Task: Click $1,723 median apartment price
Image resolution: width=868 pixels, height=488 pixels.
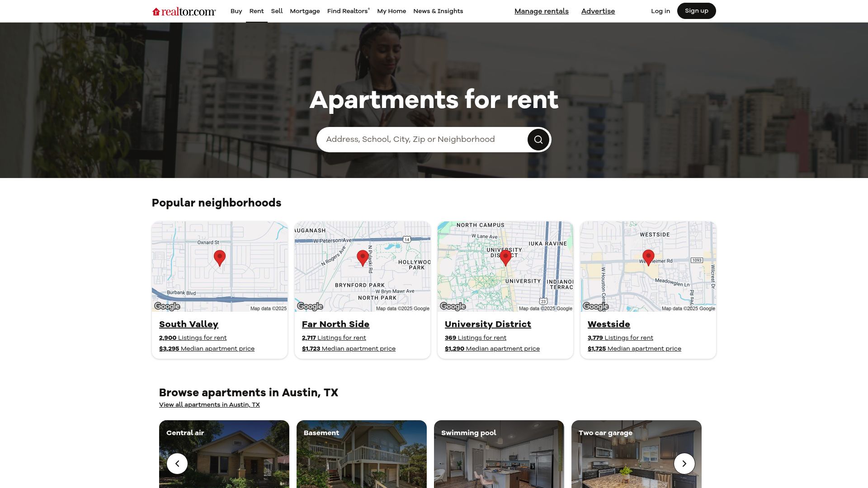Action: tap(349, 349)
